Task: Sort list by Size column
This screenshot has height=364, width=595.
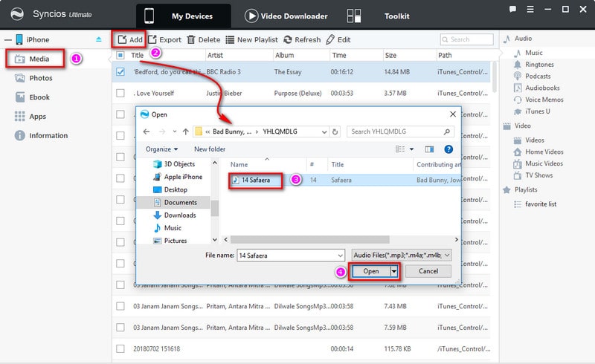Action: [390, 56]
